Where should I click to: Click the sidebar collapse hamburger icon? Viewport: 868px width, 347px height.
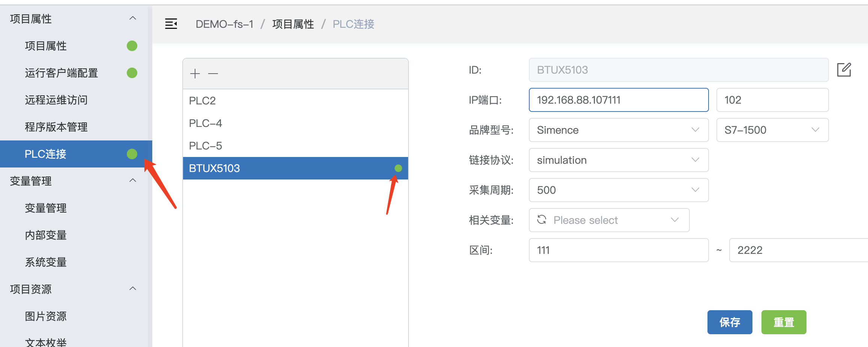[x=171, y=24]
